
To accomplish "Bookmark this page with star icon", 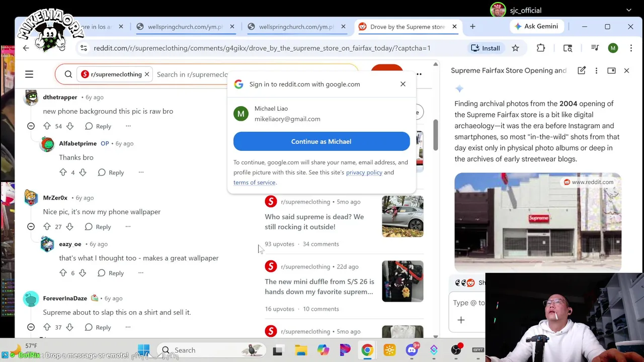I will (x=515, y=48).
